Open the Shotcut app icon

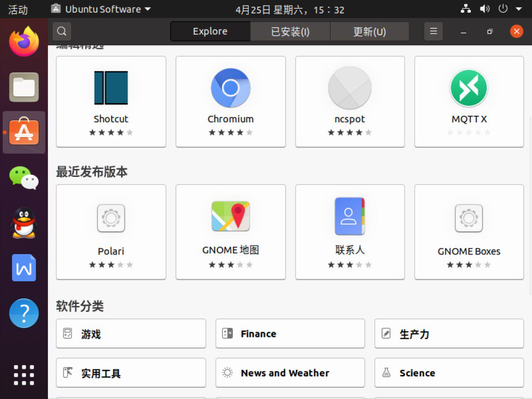pyautogui.click(x=111, y=88)
